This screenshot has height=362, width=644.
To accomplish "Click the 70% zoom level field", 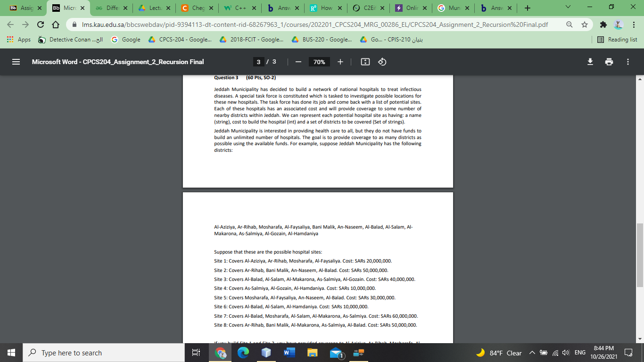I will tap(319, 62).
